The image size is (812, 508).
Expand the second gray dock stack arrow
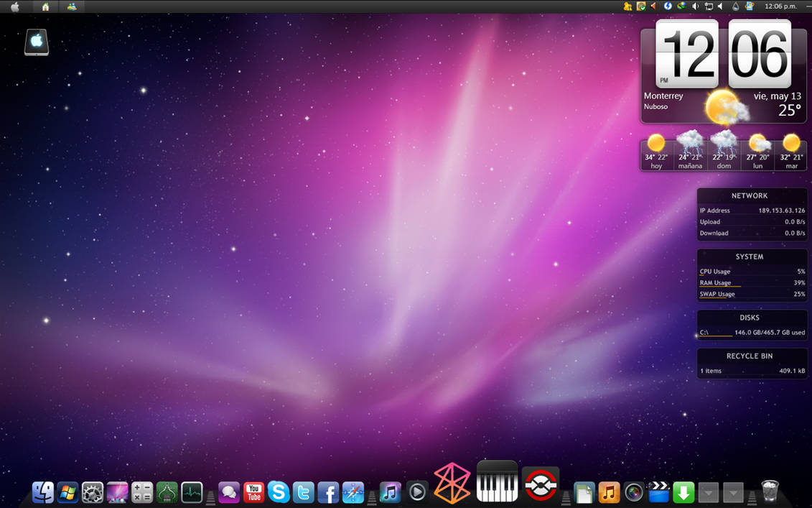733,492
